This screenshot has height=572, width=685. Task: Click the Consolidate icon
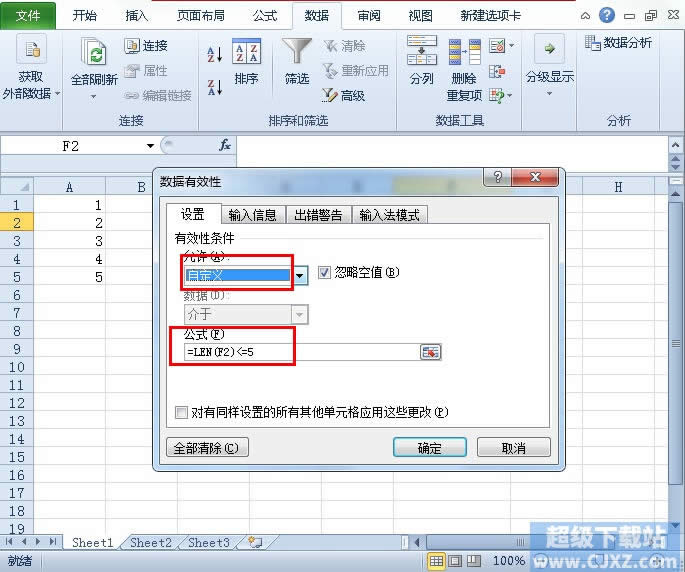tap(497, 71)
